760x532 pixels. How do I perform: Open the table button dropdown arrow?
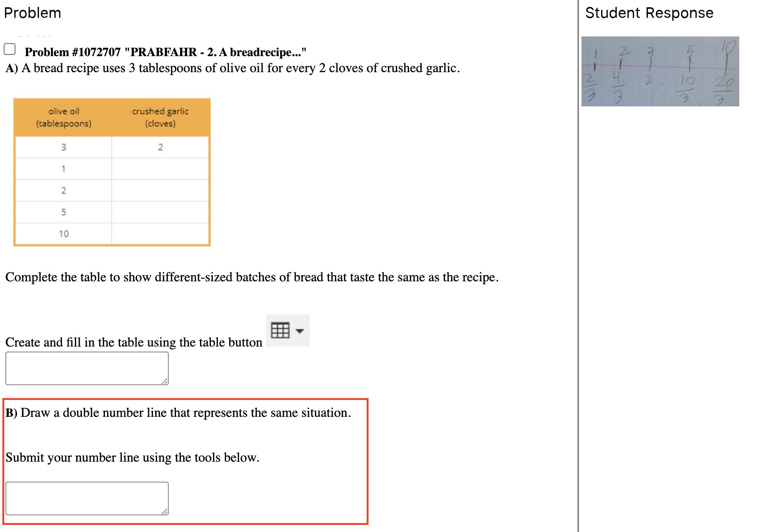click(x=300, y=331)
